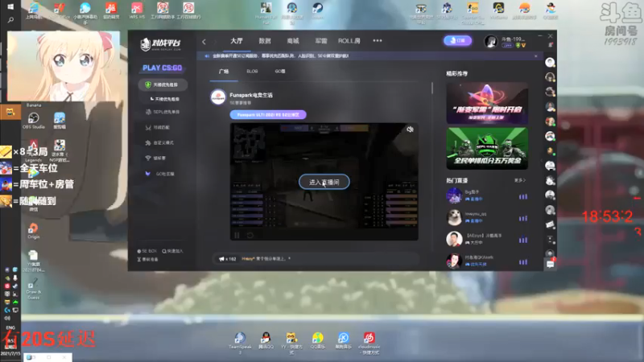644x362 pixels.
Task: Click the 5E platform logo
Action: point(160,43)
